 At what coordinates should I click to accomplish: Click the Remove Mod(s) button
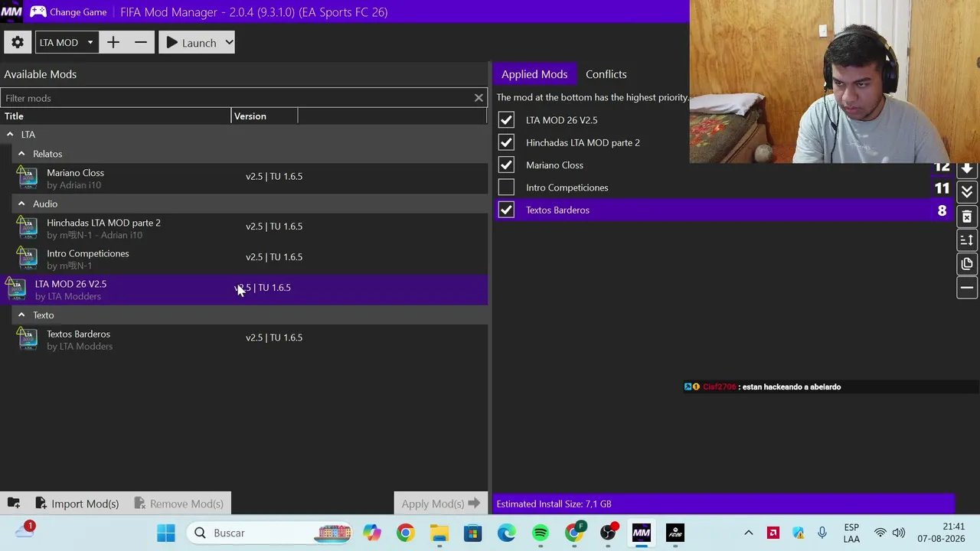(x=178, y=504)
